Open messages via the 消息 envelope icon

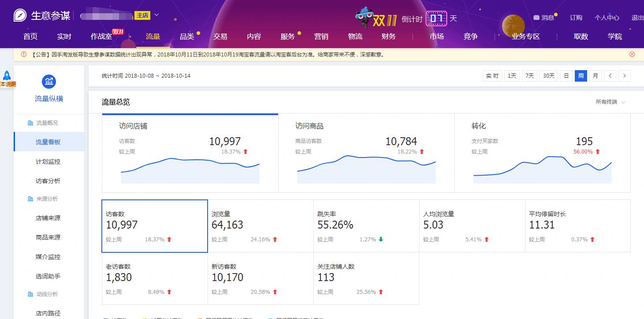point(536,18)
